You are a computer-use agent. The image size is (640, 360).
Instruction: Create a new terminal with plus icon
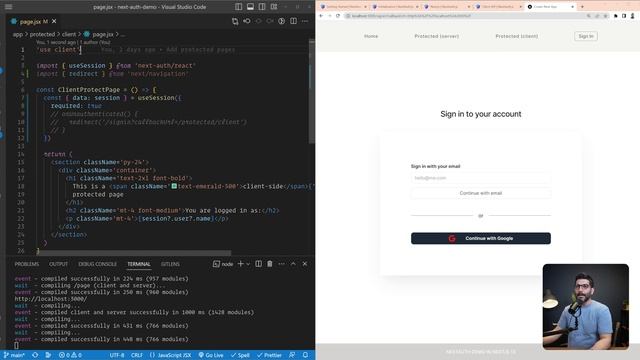pyautogui.click(x=240, y=264)
